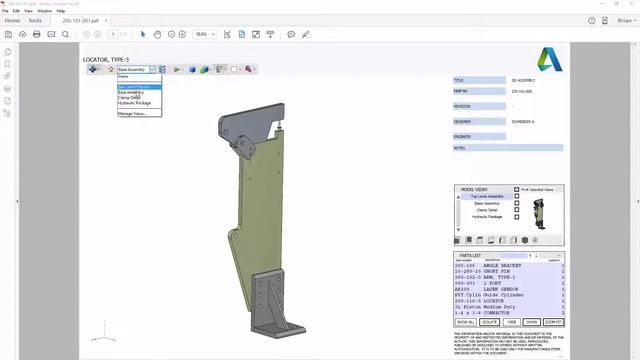Image resolution: width=640 pixels, height=360 pixels.
Task: Open the 3D lighting options dropdown
Action: click(x=220, y=69)
